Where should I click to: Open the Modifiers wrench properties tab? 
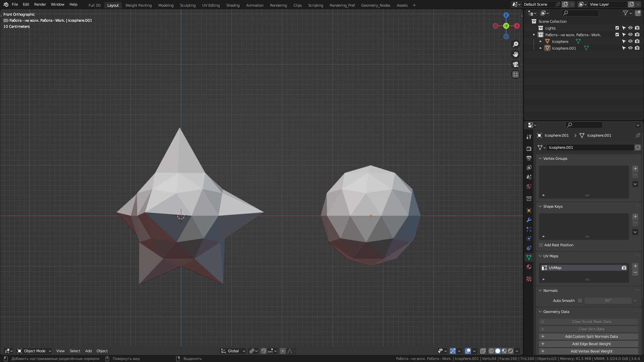[529, 220]
